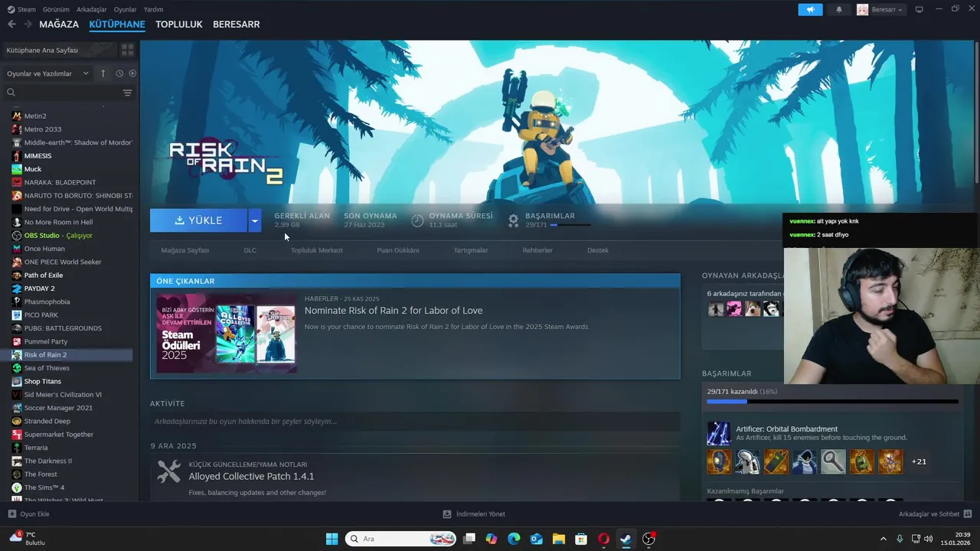Open OBS Studio from taskbar
This screenshot has height=551, width=980.
pyautogui.click(x=648, y=539)
